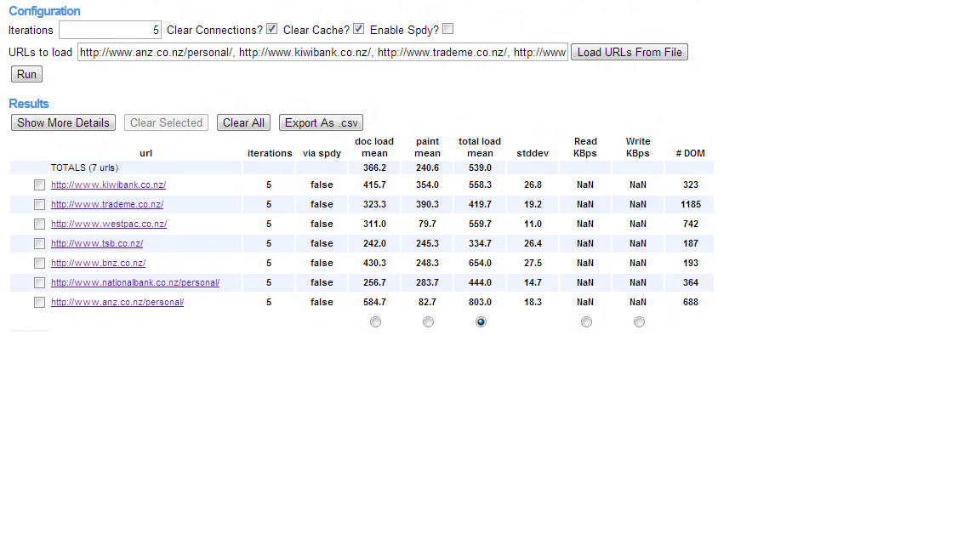The image size is (980, 551).
Task: Enable the Spdy checkbox
Action: (x=448, y=29)
